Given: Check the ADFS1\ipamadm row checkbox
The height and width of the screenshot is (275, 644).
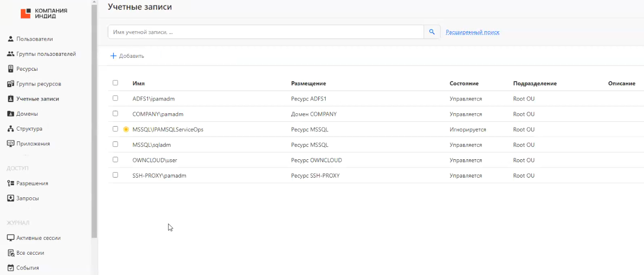Looking at the screenshot, I should pos(115,98).
